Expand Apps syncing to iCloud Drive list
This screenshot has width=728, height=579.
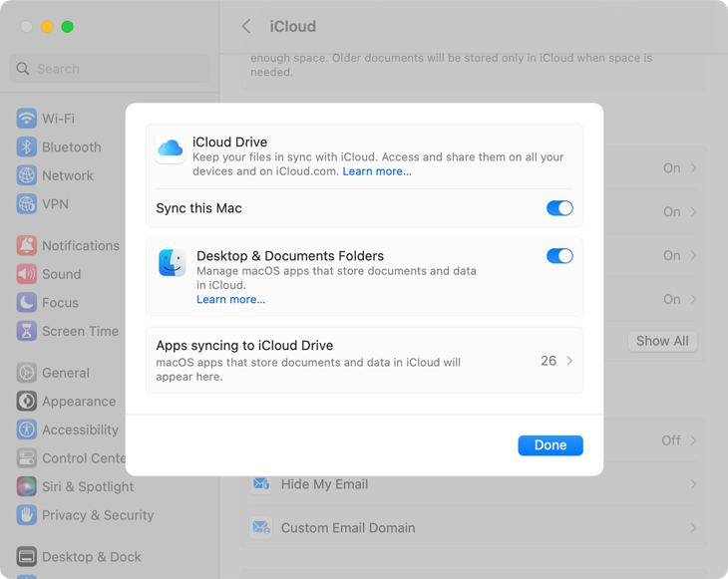[x=569, y=361]
